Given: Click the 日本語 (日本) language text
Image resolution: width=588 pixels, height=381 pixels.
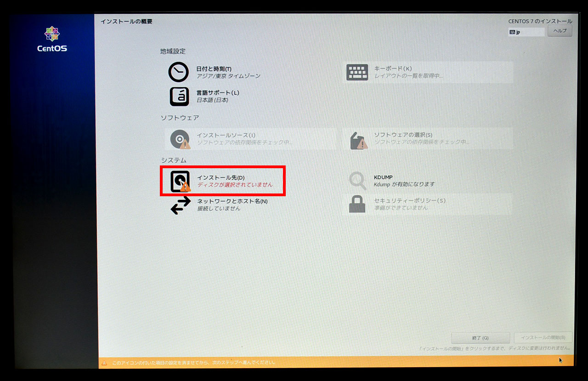Looking at the screenshot, I should pos(212,100).
